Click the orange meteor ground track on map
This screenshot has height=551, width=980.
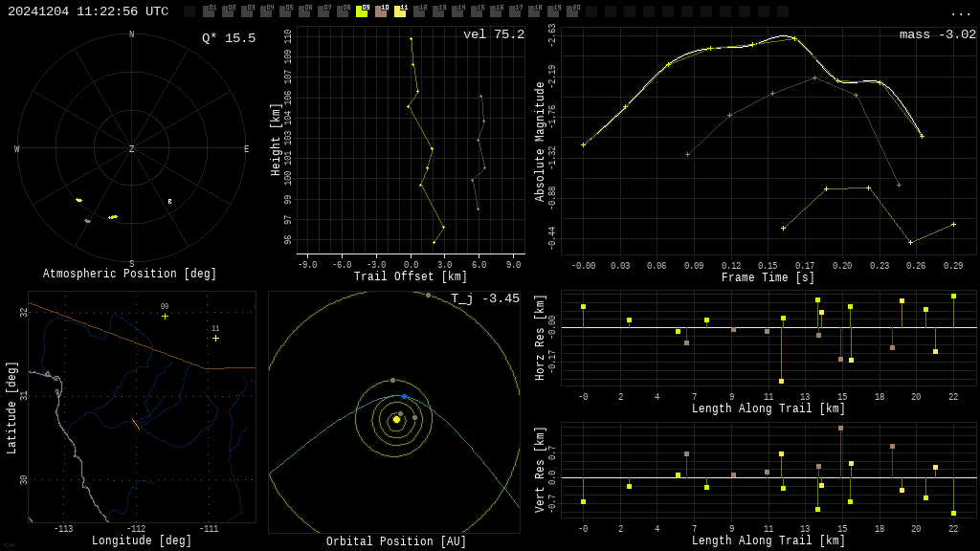point(136,424)
